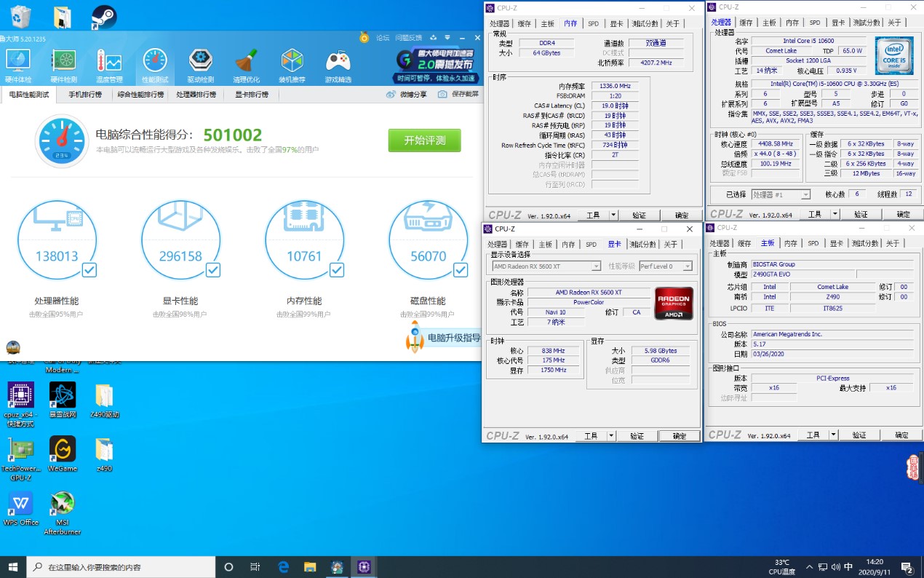Screen dimensions: 924x578
Task: Expand 工具 dropdown arrow in memory CPU-Z window
Action: (613, 215)
